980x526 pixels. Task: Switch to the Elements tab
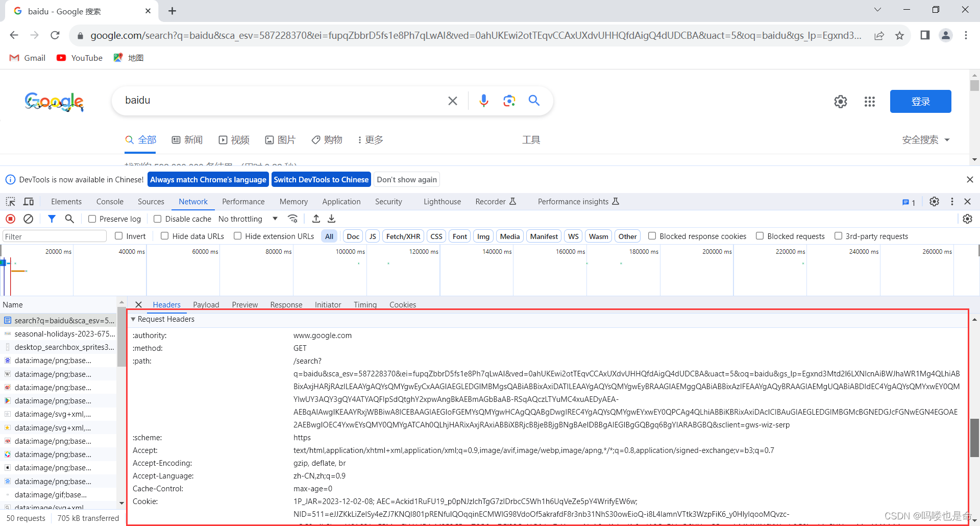click(66, 202)
